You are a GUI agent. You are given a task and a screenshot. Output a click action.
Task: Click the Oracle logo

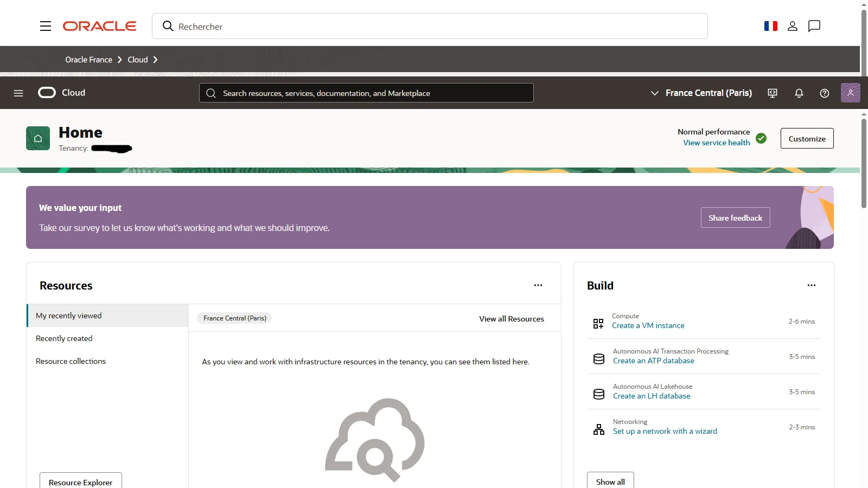100,26
